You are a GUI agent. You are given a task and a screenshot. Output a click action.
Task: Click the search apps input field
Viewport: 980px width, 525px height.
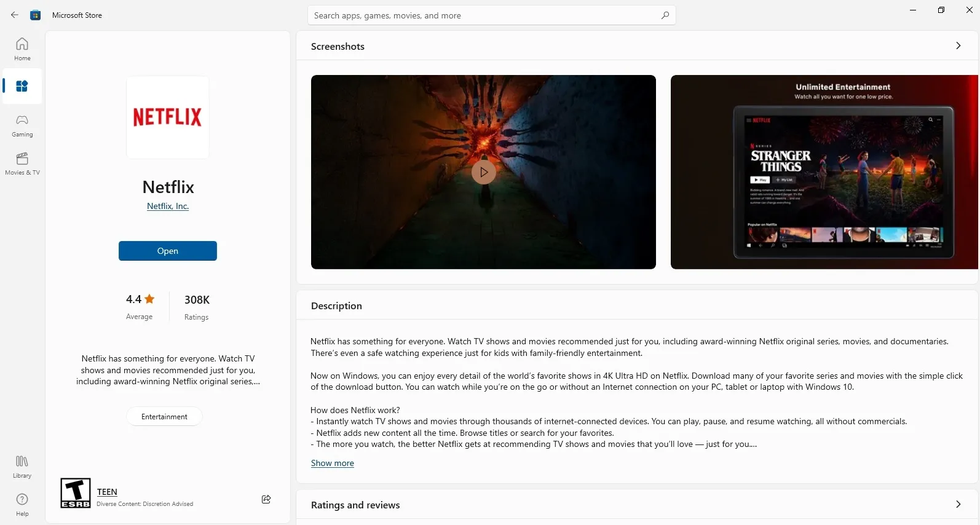coord(480,15)
